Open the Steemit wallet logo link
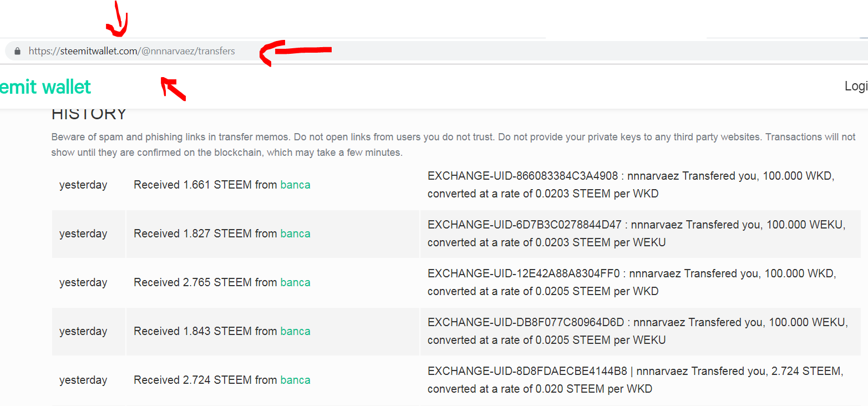This screenshot has height=406, width=868. 45,87
